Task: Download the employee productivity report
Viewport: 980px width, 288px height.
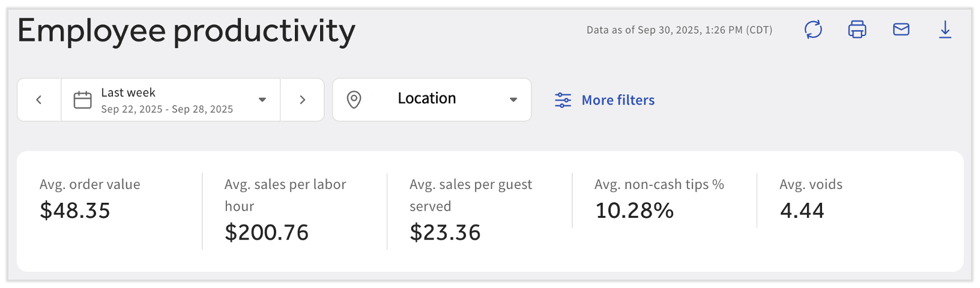Action: [x=945, y=29]
